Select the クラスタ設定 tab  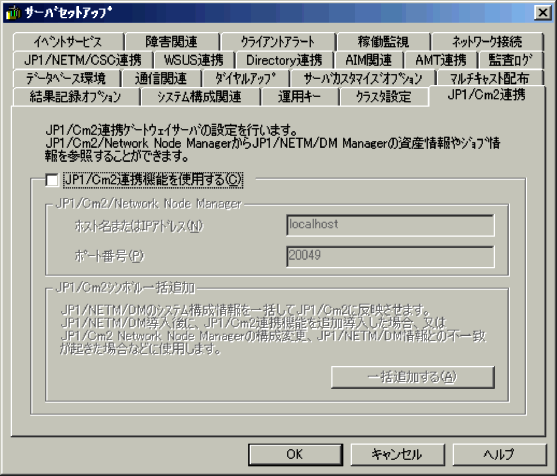pyautogui.click(x=384, y=97)
